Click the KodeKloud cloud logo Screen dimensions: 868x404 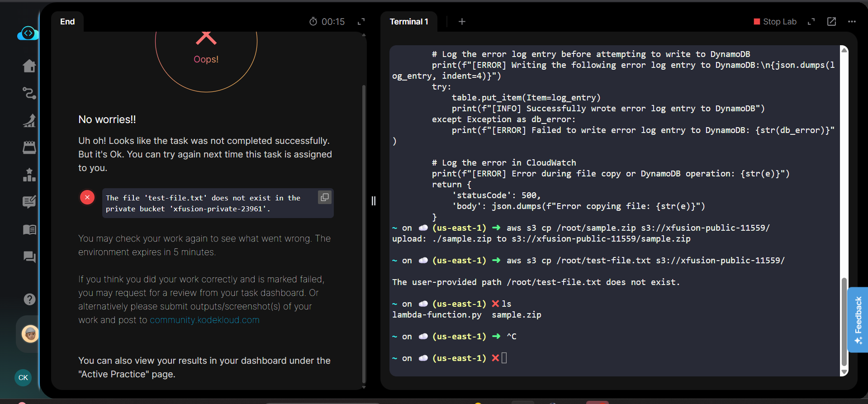[x=28, y=33]
